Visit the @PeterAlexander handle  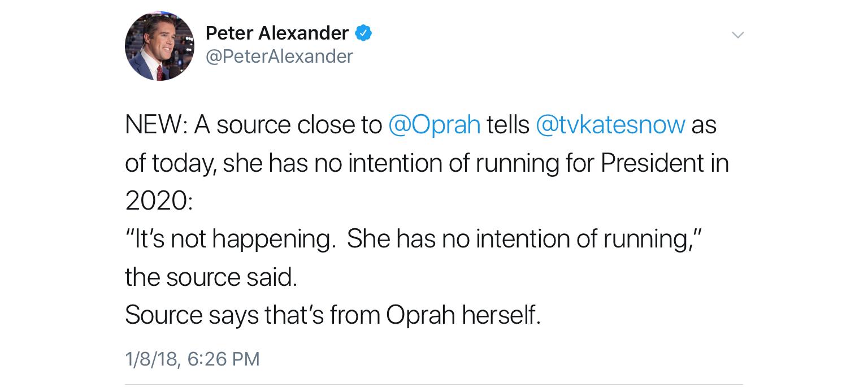click(279, 56)
